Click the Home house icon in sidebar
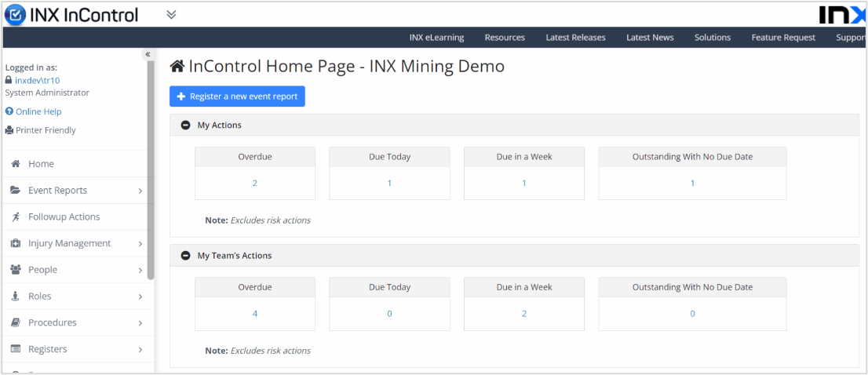 coord(16,164)
